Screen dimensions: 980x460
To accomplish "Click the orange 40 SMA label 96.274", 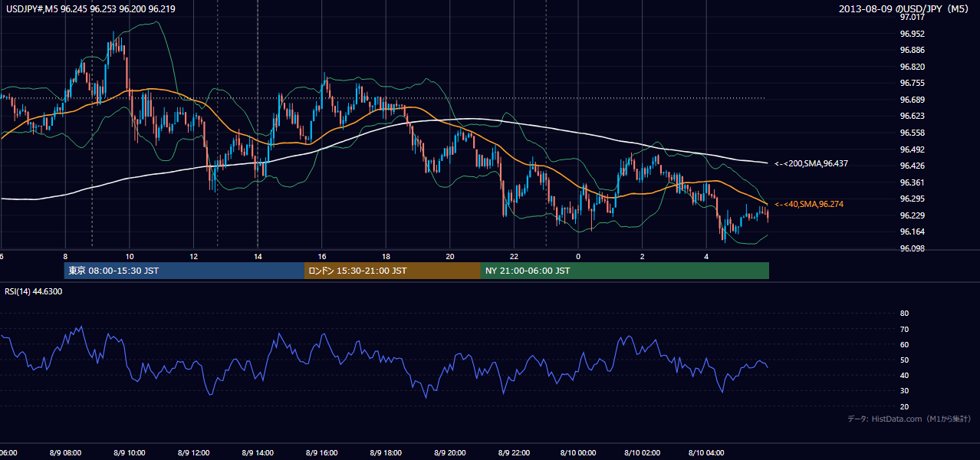I will click(x=811, y=204).
